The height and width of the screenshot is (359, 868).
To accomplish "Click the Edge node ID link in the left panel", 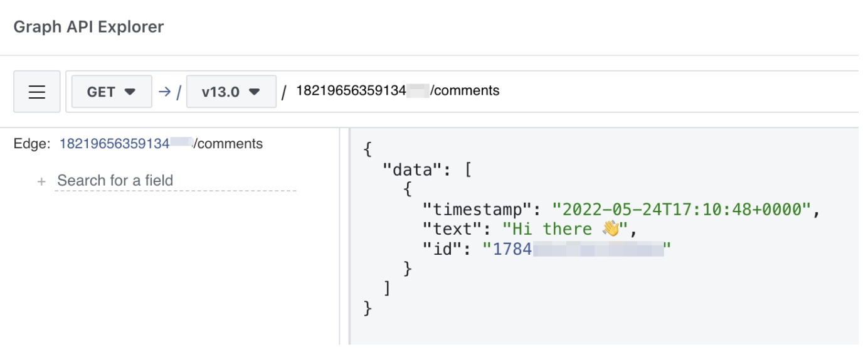I will [125, 144].
